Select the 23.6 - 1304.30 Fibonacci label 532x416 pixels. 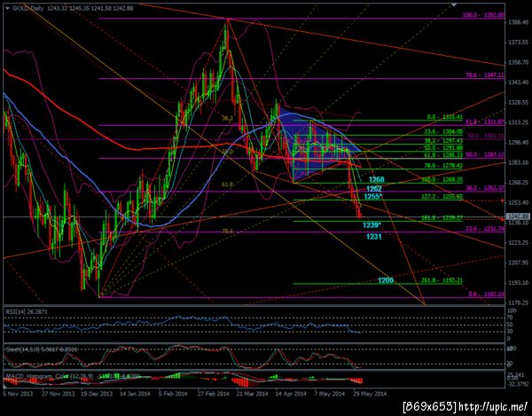443,131
